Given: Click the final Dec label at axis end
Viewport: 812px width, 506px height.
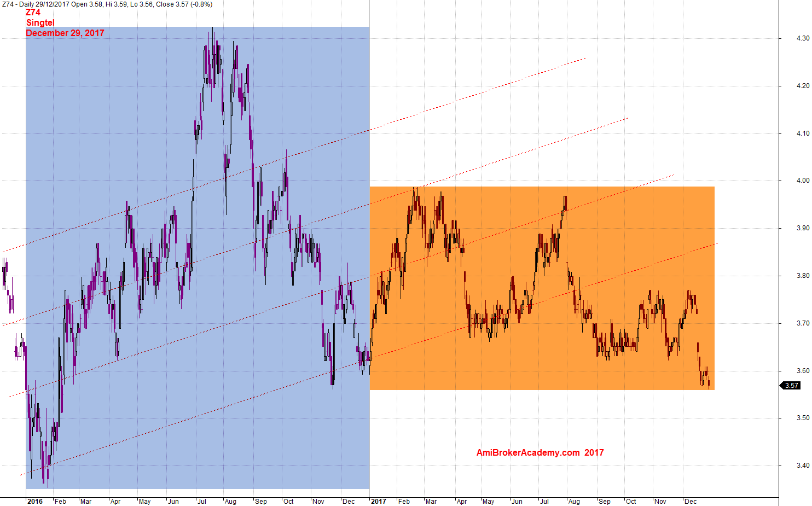Looking at the screenshot, I should pyautogui.click(x=691, y=502).
